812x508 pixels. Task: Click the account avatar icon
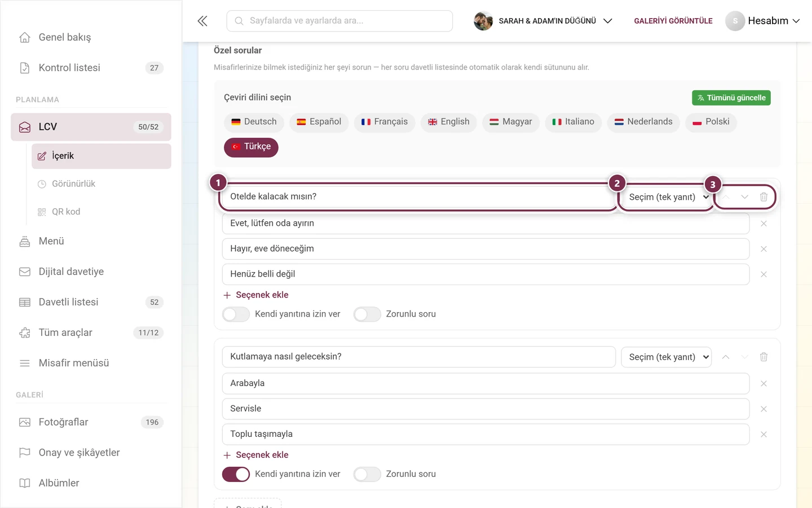[x=735, y=21]
